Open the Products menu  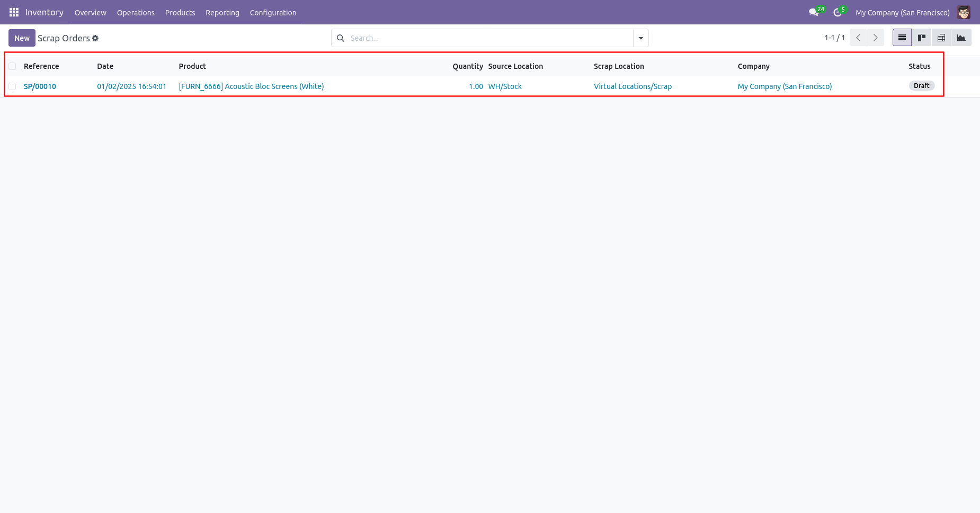coord(180,13)
